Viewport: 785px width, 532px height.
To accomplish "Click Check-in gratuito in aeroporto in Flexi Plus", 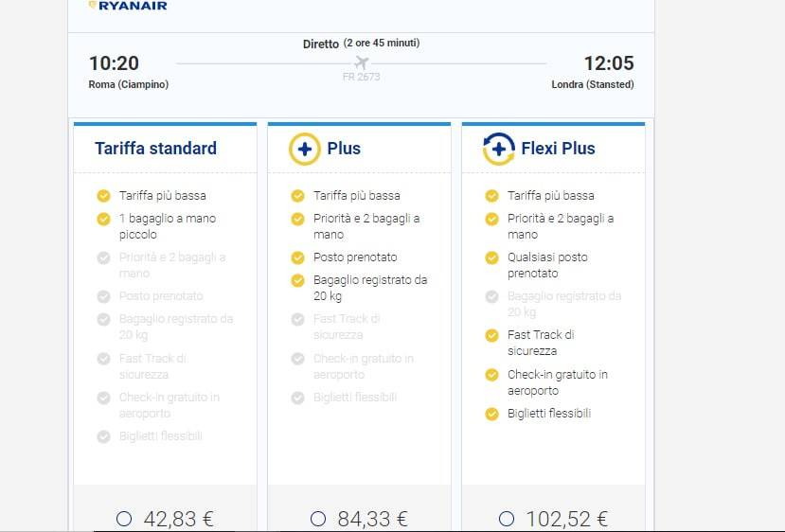I will (x=557, y=382).
